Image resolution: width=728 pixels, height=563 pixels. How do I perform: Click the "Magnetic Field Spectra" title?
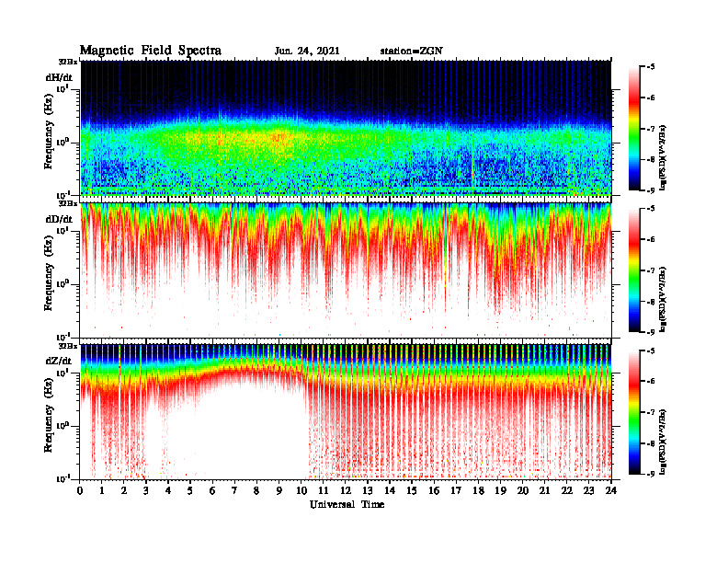[x=151, y=51]
